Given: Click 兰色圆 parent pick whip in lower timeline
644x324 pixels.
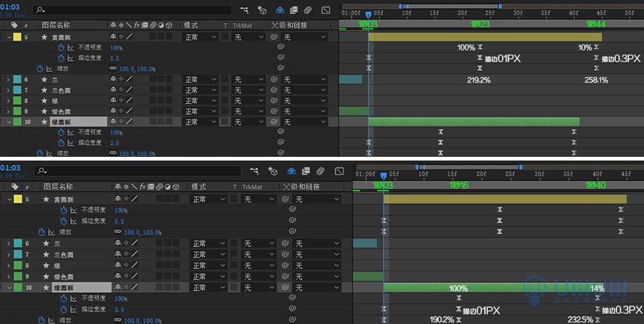Looking at the screenshot, I should click(286, 254).
